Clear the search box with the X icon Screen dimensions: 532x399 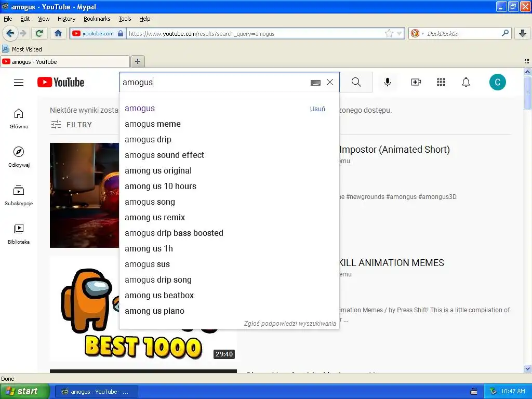point(330,83)
